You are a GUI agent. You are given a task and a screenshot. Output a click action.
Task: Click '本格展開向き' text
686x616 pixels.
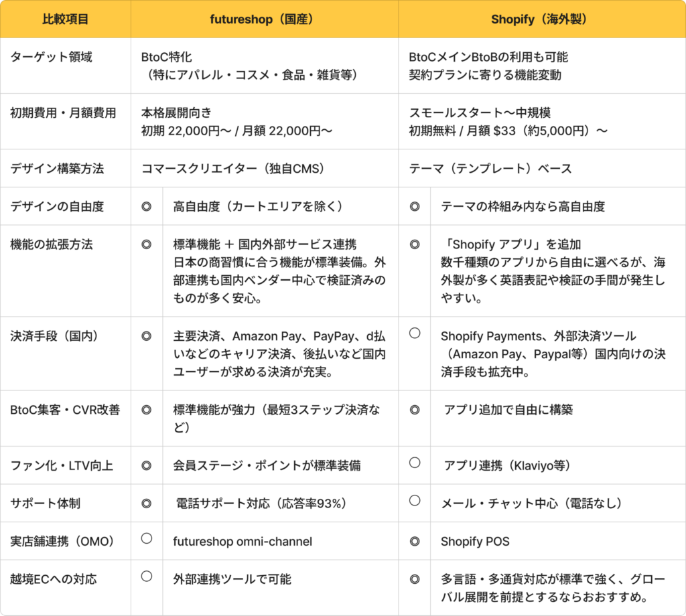point(176,112)
